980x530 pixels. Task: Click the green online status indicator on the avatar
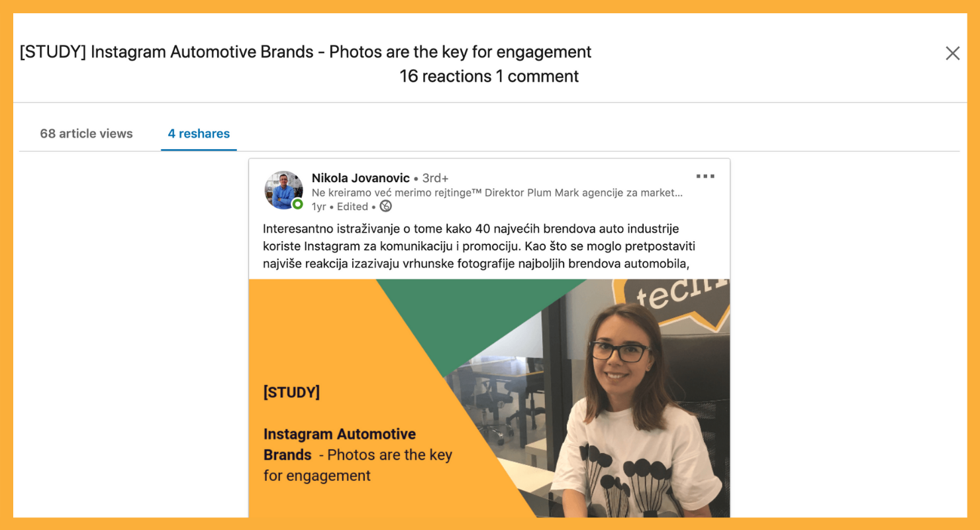coord(298,204)
